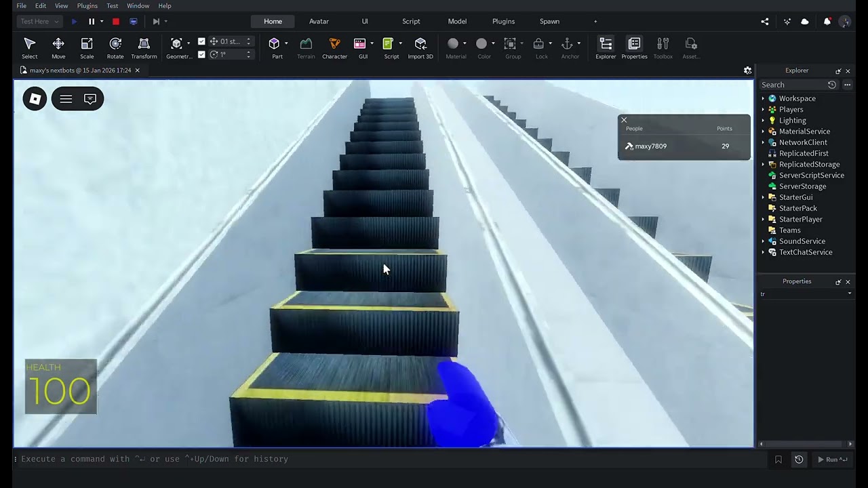Close the maxy's nextbots document tab

click(137, 70)
